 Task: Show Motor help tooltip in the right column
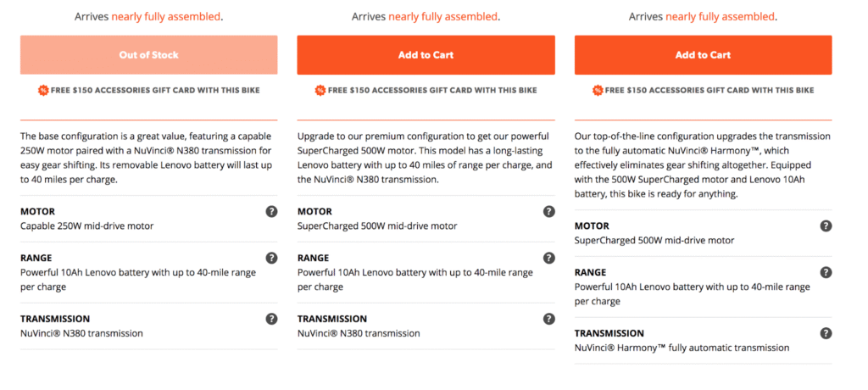coord(826,226)
